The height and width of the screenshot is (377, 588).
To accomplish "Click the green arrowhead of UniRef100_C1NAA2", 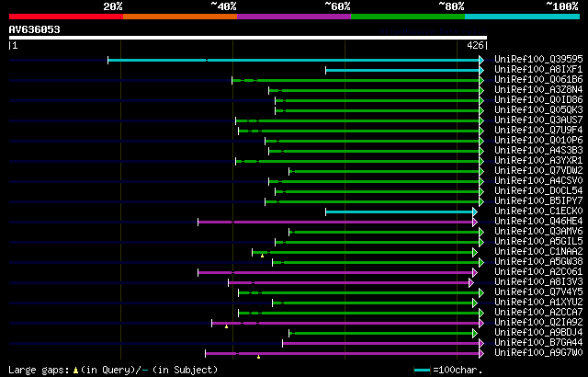I will pos(475,253).
